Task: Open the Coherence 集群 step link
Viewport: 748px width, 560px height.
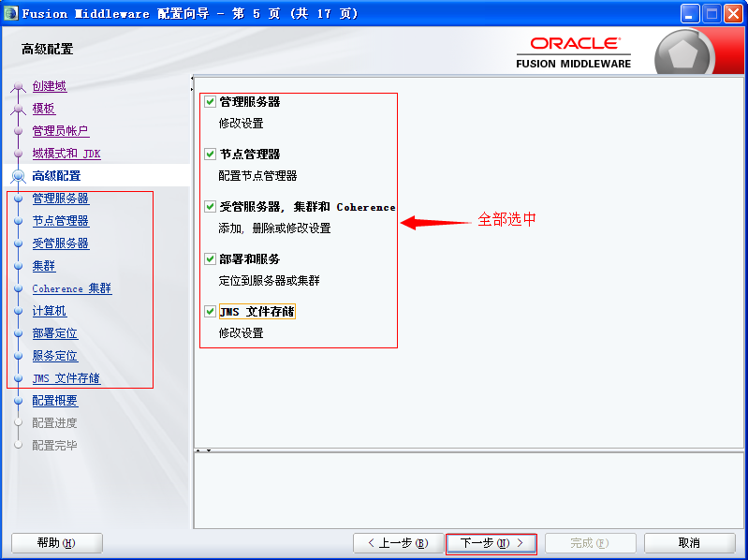Action: click(x=72, y=288)
